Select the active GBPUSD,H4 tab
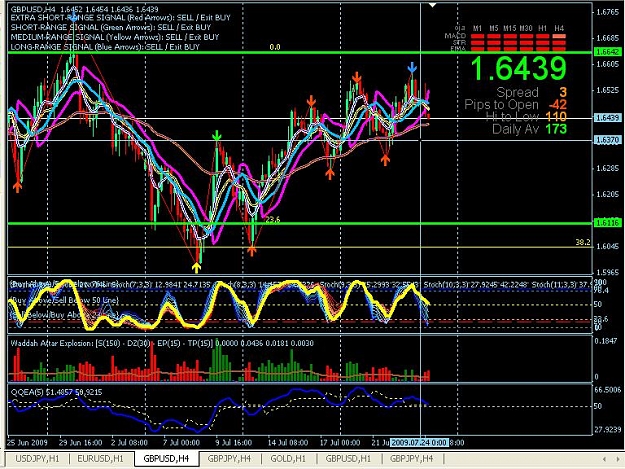This screenshot has height=469, width=625. tap(166, 459)
